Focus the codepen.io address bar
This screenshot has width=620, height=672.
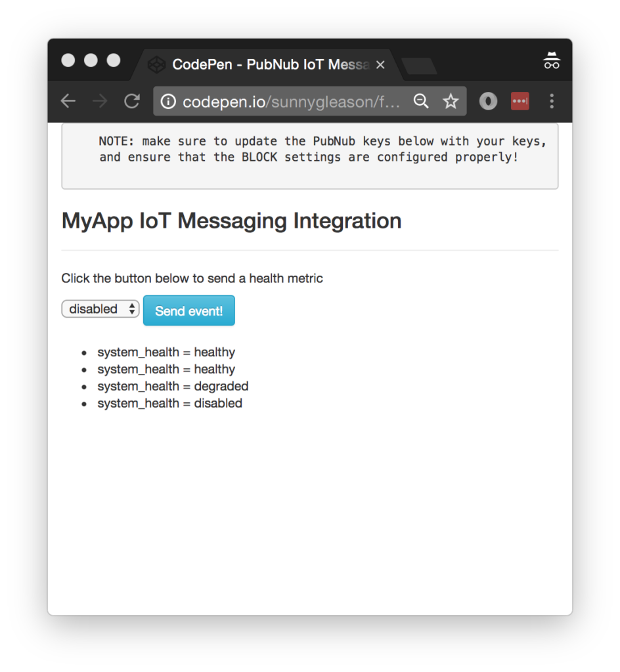tap(289, 102)
